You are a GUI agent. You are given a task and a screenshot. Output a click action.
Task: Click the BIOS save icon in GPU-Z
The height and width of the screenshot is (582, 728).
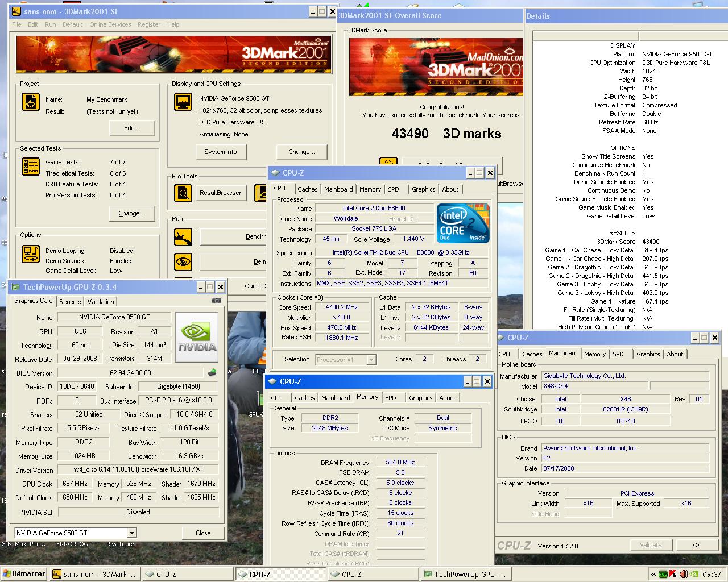[212, 373]
